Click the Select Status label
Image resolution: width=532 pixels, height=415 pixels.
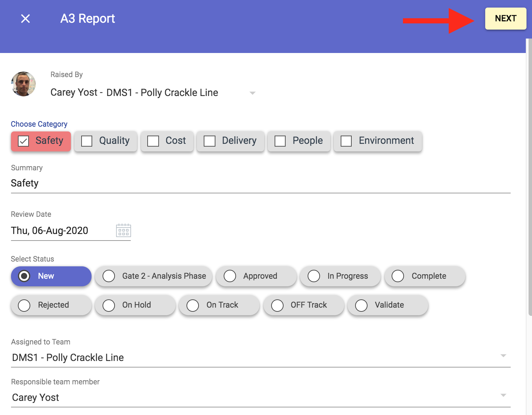33,259
